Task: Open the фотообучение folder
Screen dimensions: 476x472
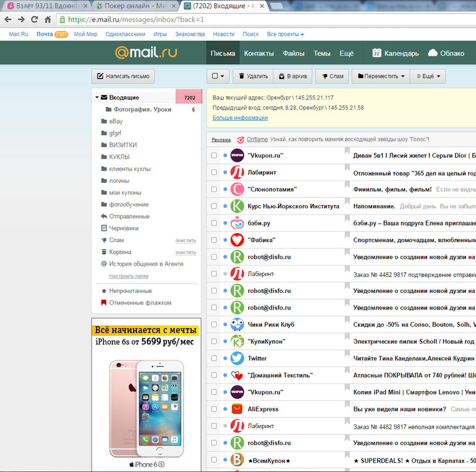Action: 129,204
